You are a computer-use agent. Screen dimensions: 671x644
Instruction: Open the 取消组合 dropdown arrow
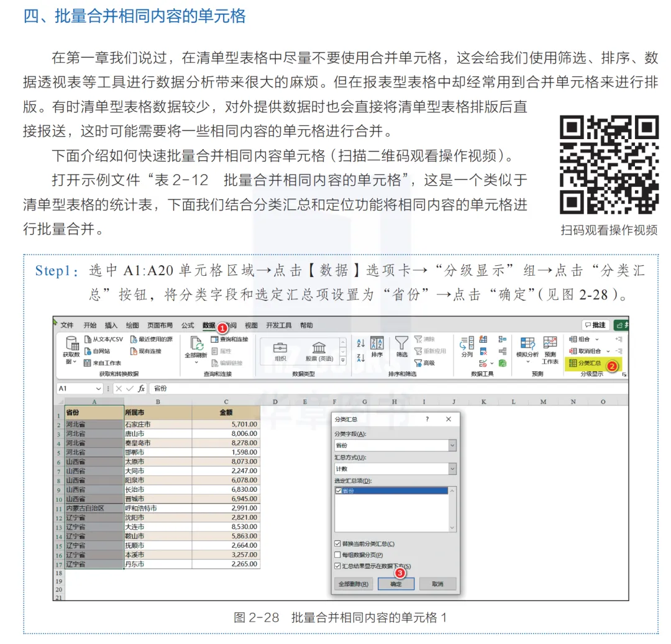[x=608, y=351]
